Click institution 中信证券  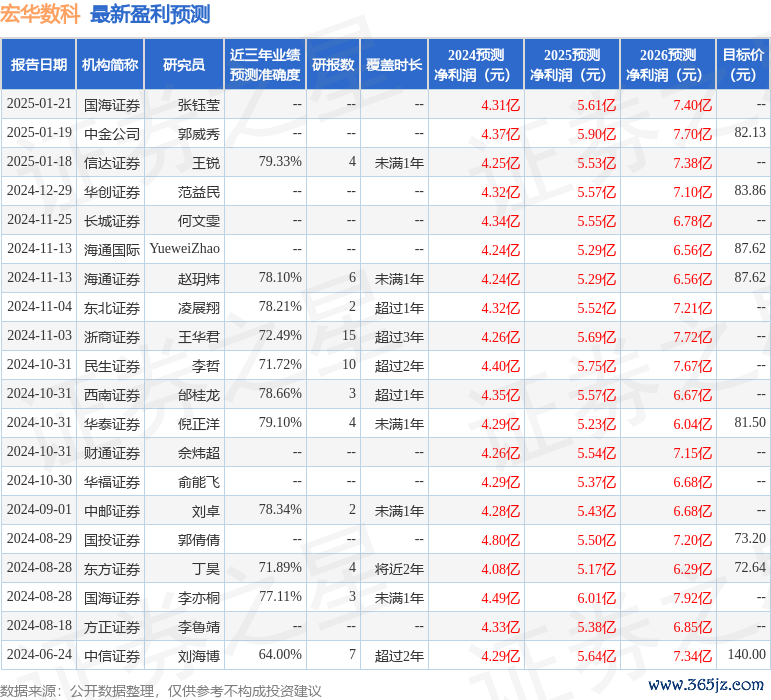pos(112,656)
